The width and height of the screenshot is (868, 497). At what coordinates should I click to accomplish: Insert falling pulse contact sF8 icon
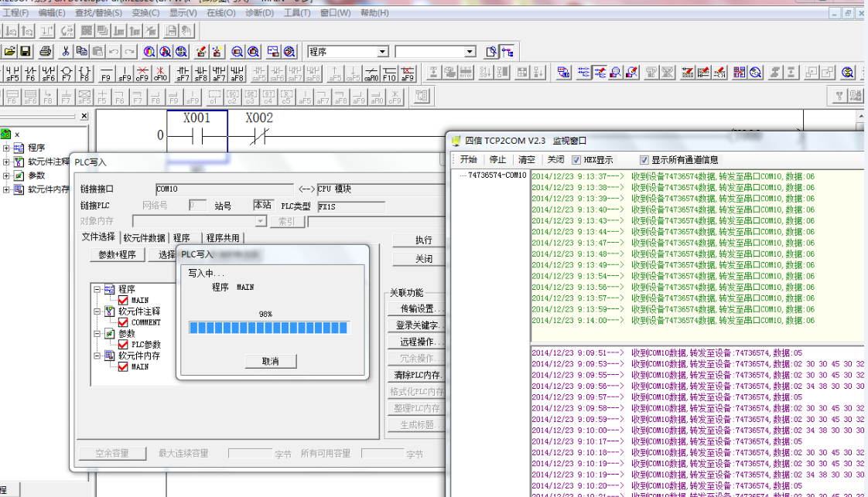201,73
